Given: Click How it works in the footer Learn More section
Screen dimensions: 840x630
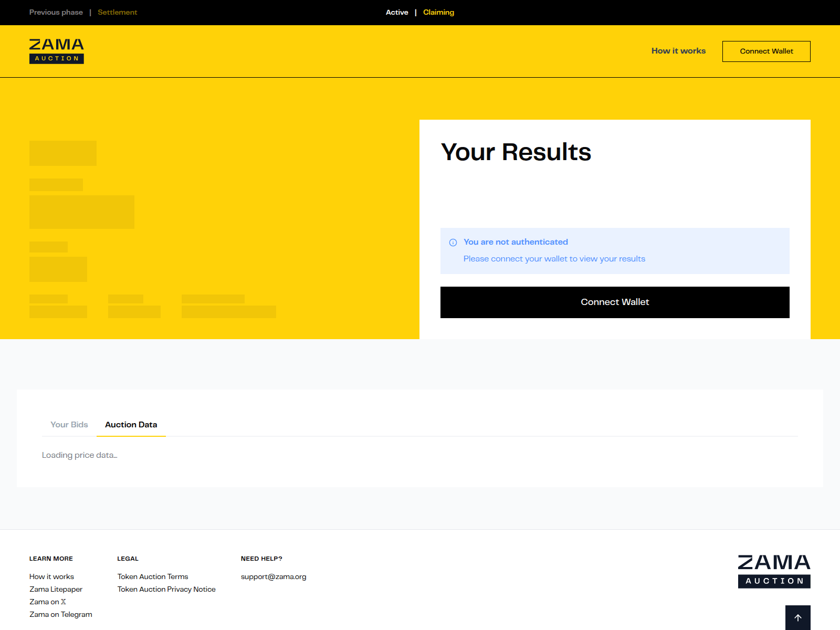Looking at the screenshot, I should pos(51,576).
